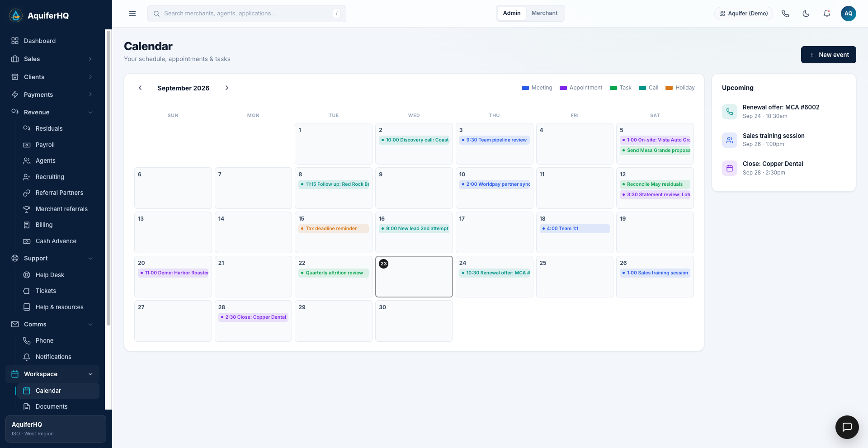Collapse the Revenue sidebar section
868x448 pixels.
click(52, 112)
